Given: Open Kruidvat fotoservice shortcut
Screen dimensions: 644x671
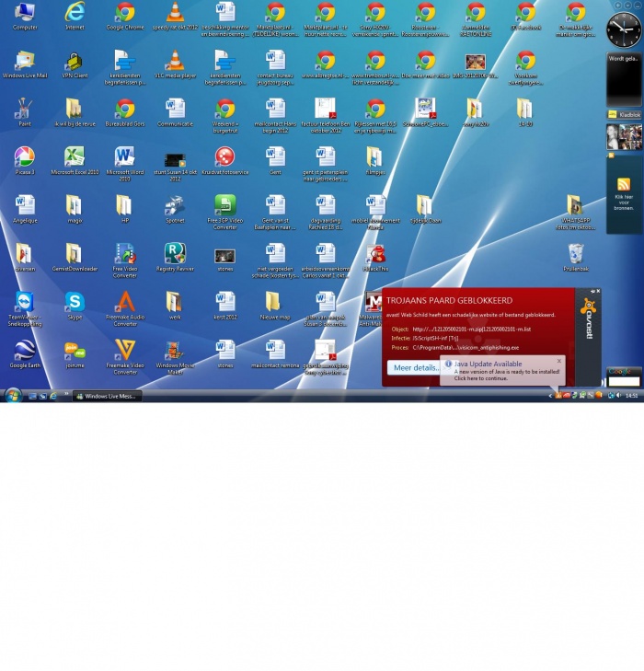Looking at the screenshot, I should [224, 161].
